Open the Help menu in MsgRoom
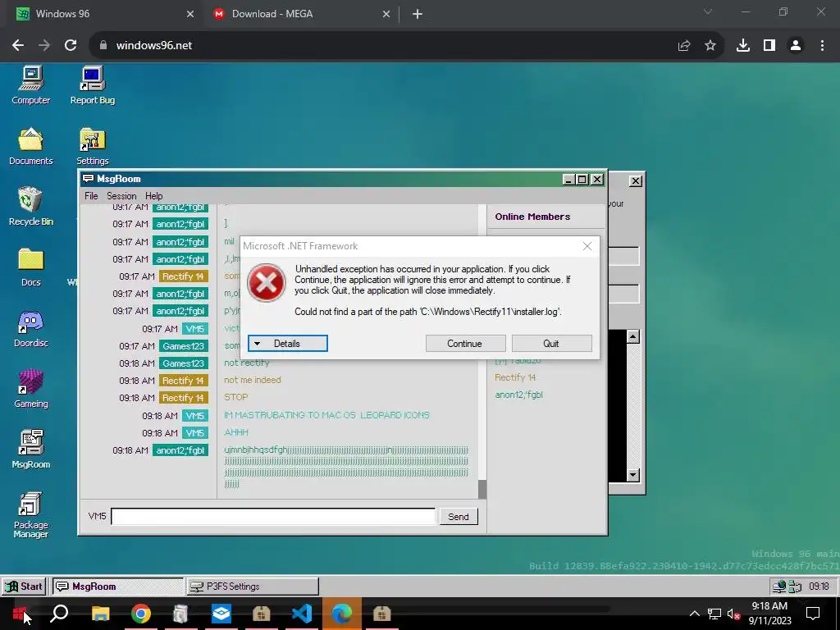 click(x=153, y=196)
